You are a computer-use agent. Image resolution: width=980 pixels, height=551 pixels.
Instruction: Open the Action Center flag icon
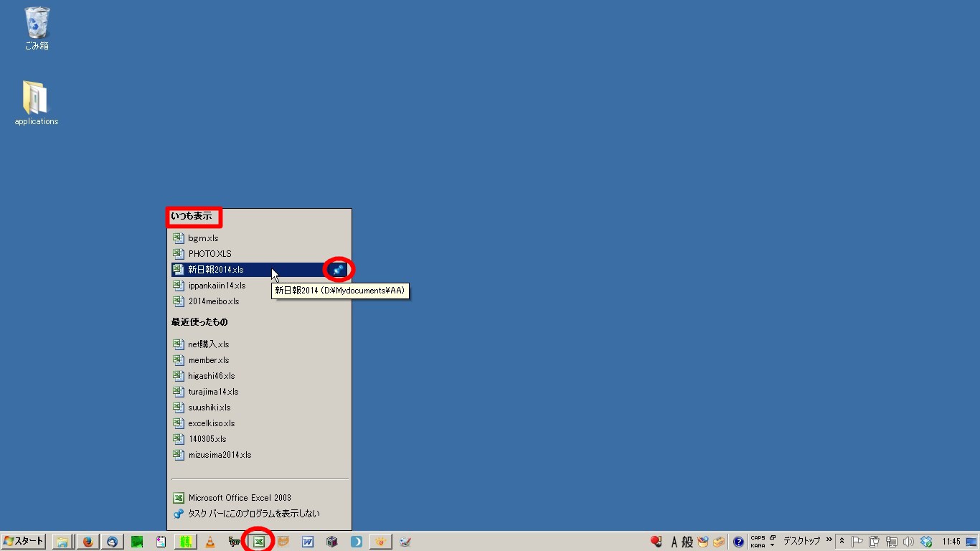coord(857,542)
